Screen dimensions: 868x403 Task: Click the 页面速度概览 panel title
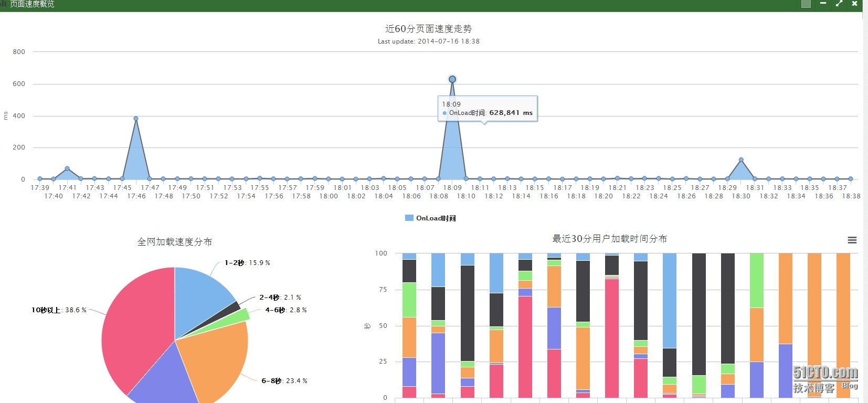[x=32, y=4]
